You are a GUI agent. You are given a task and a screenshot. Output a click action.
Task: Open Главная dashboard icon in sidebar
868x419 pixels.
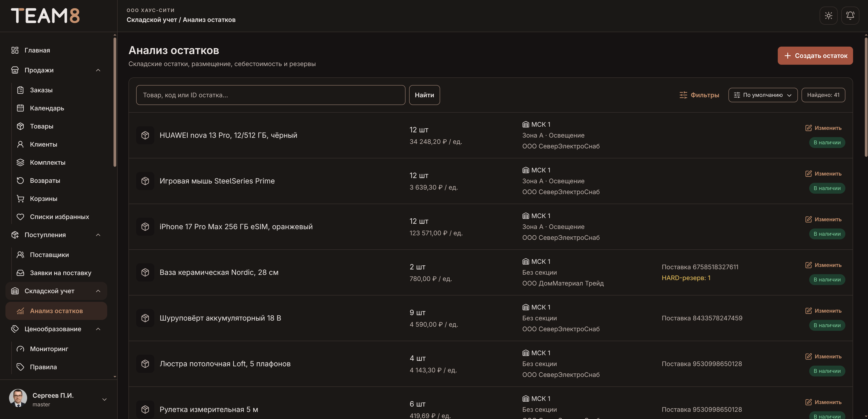pyautogui.click(x=15, y=50)
